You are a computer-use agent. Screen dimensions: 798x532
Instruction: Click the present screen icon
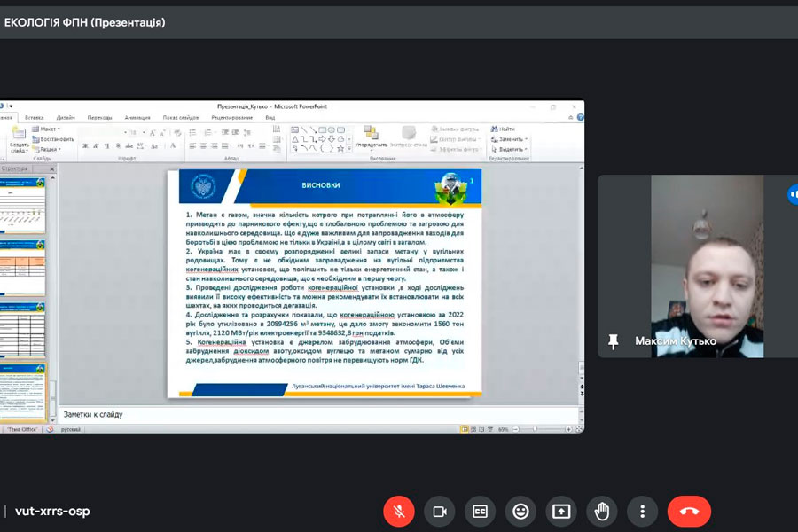click(561, 512)
